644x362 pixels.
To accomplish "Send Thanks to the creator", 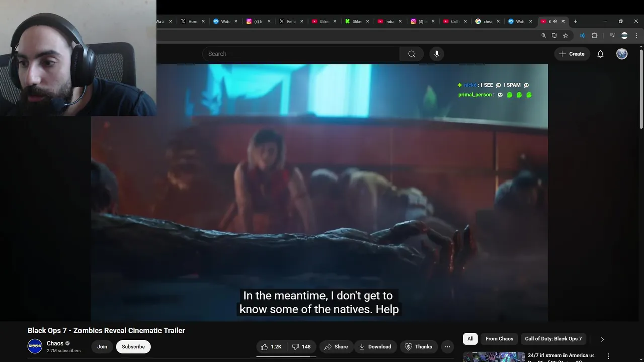I will click(419, 347).
